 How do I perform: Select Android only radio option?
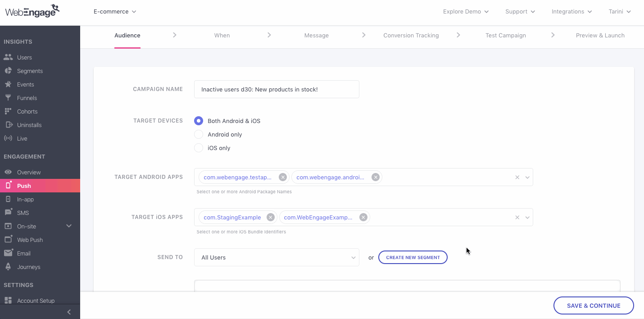[199, 134]
